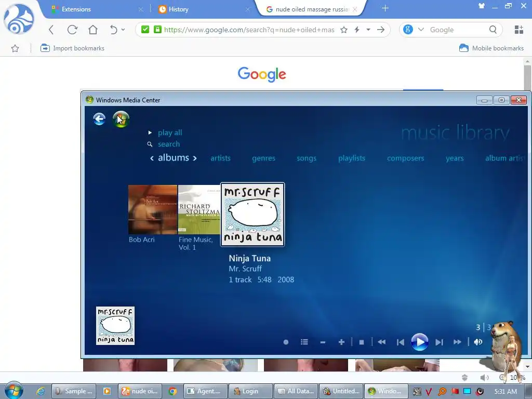This screenshot has width=532, height=399.
Task: Open a new browser tab
Action: [385, 8]
